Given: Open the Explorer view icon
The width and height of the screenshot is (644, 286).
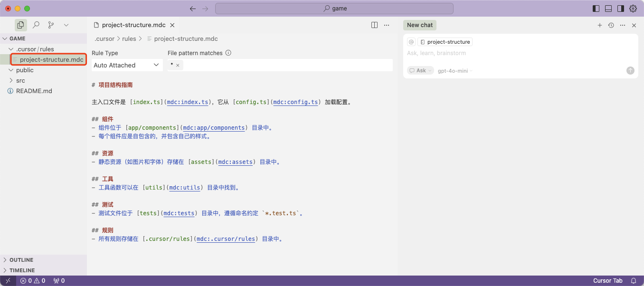Looking at the screenshot, I should pyautogui.click(x=20, y=25).
